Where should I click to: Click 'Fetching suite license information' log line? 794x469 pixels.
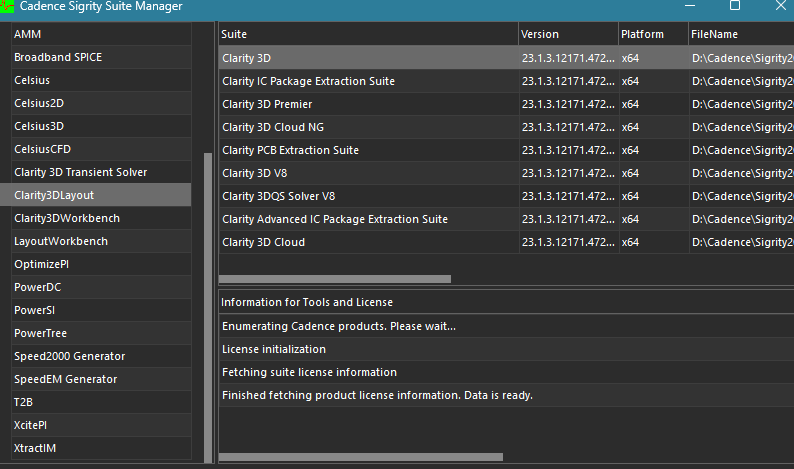pyautogui.click(x=506, y=372)
